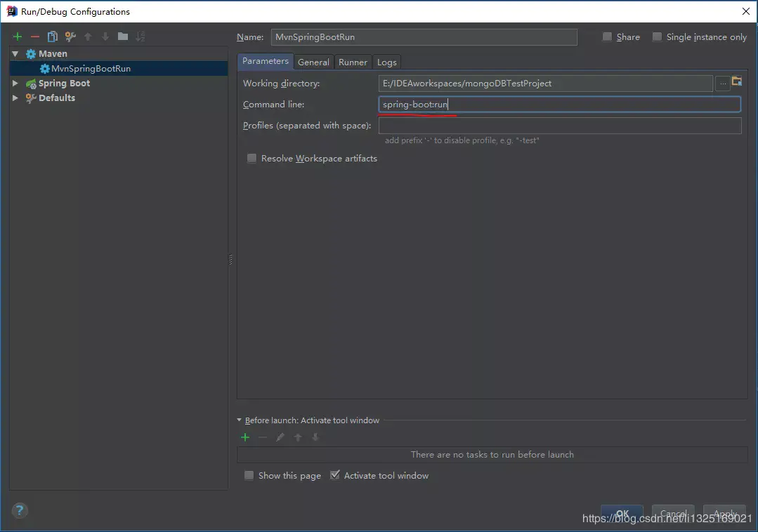Image resolution: width=758 pixels, height=532 pixels.
Task: Expand the Spring Boot tree node
Action: [x=15, y=84]
